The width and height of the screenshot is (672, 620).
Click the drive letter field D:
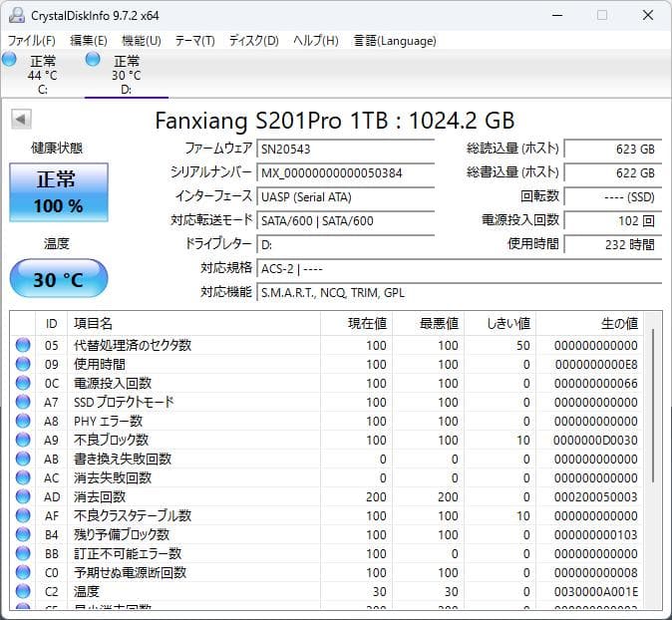(x=345, y=244)
